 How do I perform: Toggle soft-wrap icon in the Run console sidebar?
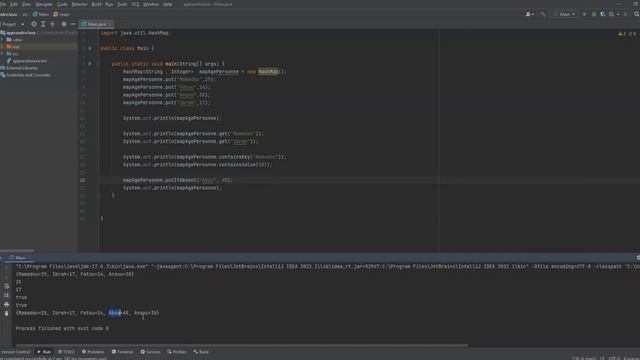[x=6, y=286]
